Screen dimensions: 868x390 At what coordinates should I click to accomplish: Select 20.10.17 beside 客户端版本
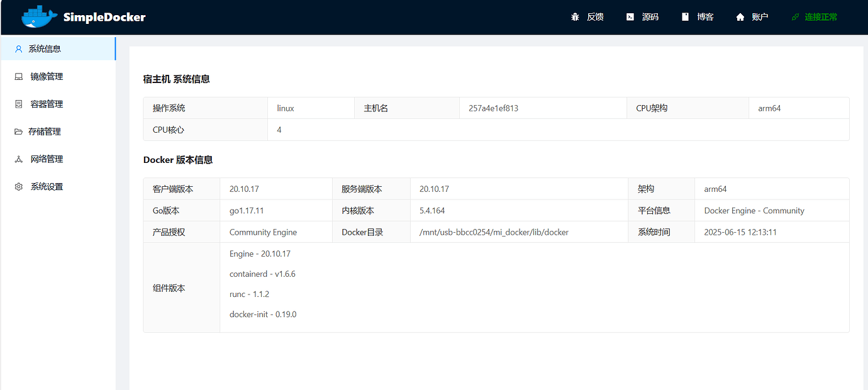pyautogui.click(x=276, y=189)
